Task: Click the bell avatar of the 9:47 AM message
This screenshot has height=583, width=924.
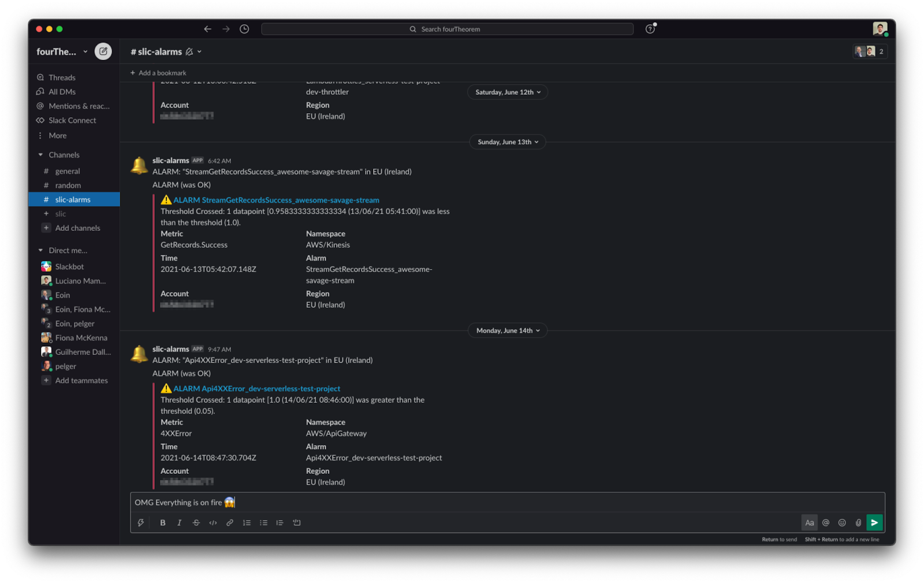Action: (x=139, y=354)
